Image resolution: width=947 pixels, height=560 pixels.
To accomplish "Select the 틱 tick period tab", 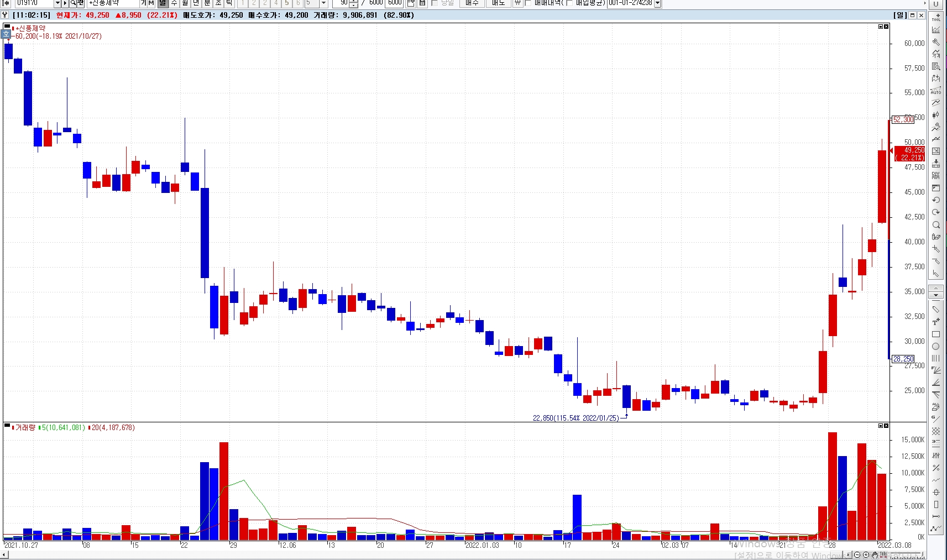I will click(x=229, y=3).
